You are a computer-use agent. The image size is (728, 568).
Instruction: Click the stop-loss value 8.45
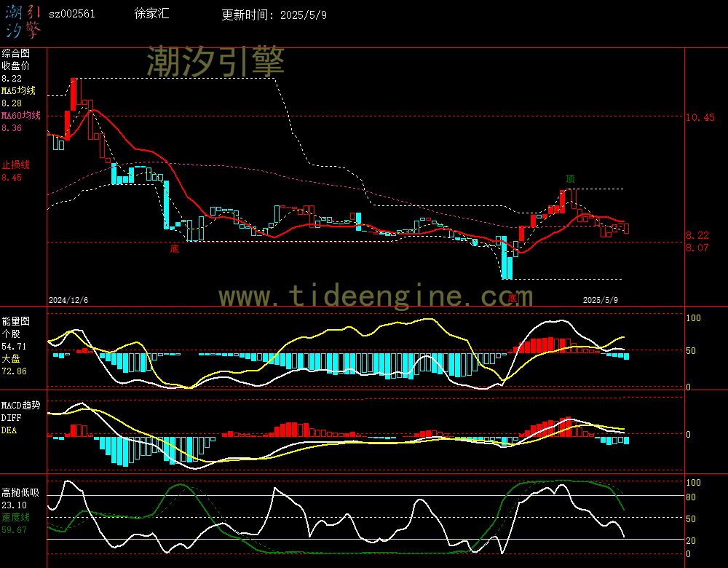(12, 178)
